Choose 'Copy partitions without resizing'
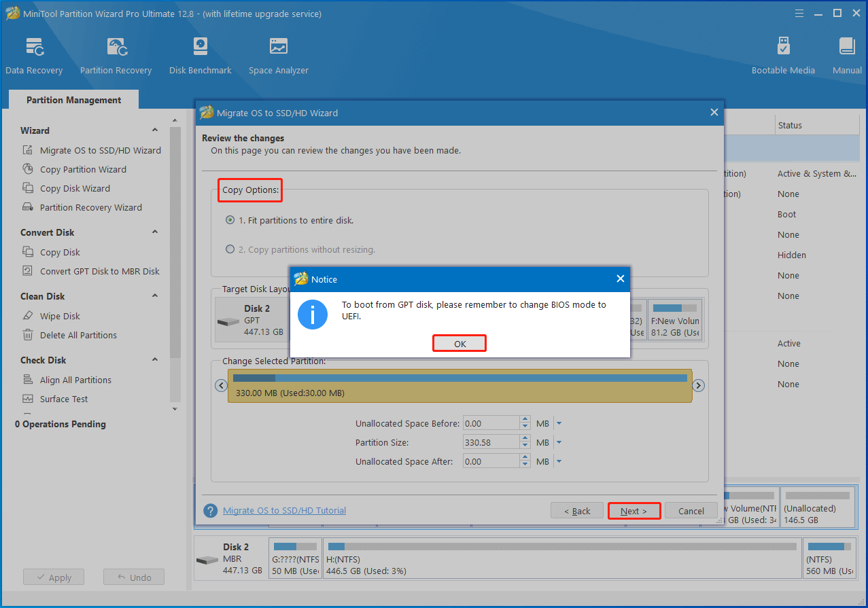The image size is (868, 608). (x=230, y=249)
